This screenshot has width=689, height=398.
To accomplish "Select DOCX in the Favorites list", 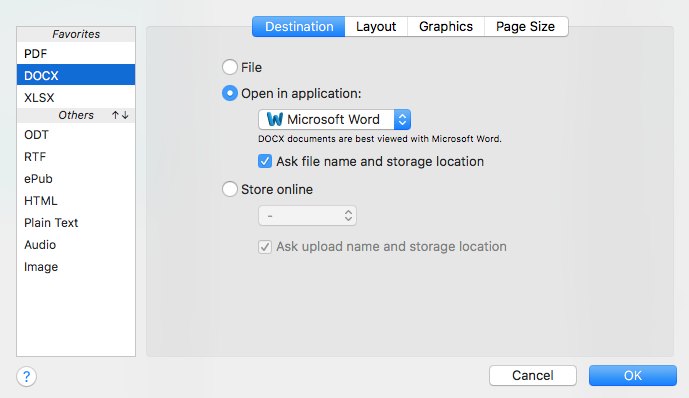I will coord(76,76).
